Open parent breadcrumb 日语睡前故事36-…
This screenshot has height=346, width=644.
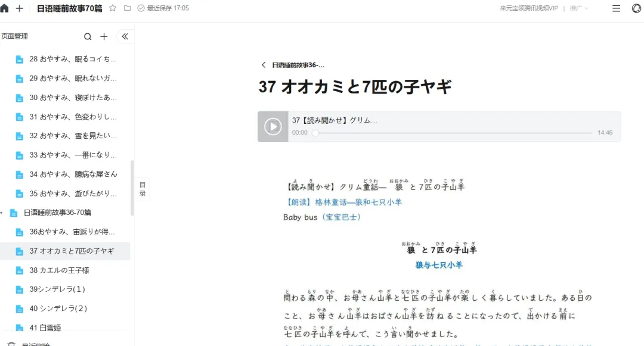pyautogui.click(x=298, y=65)
